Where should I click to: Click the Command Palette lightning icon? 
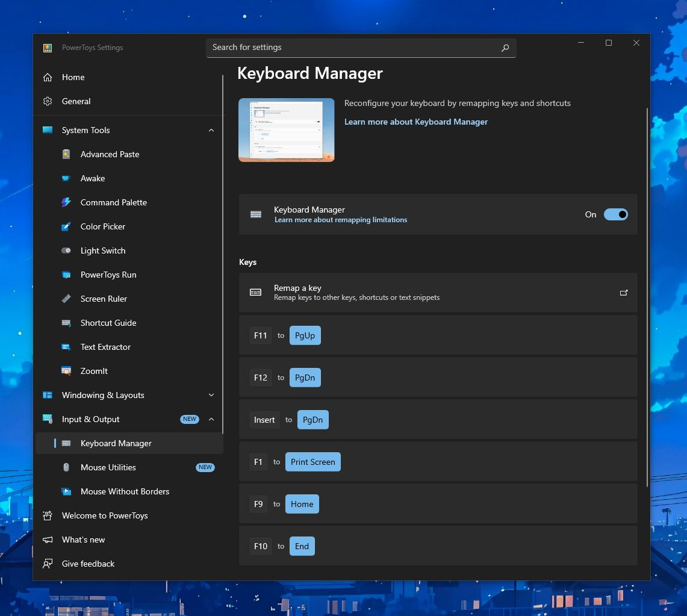point(66,202)
